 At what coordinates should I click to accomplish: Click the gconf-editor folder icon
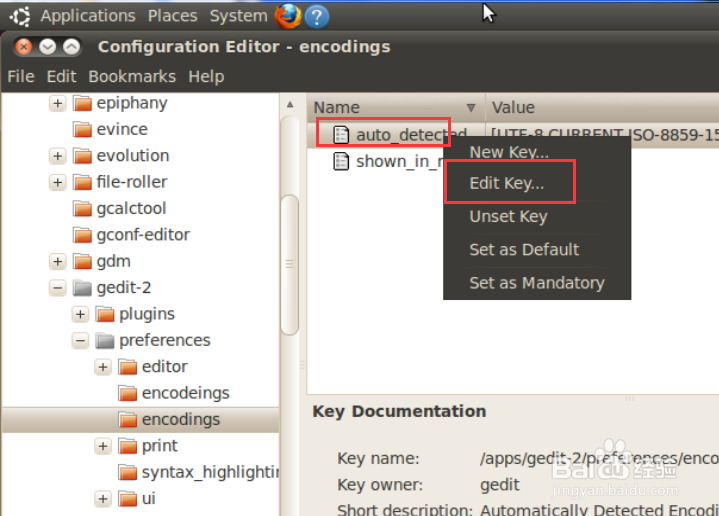[83, 235]
